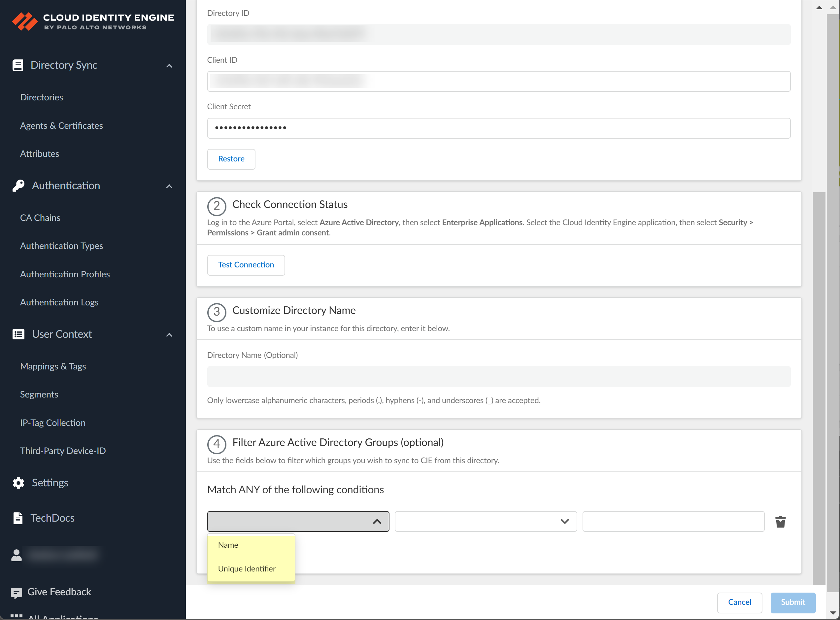Choose Unique Identifier dropdown option
Viewport: 840px width, 620px height.
pos(247,568)
